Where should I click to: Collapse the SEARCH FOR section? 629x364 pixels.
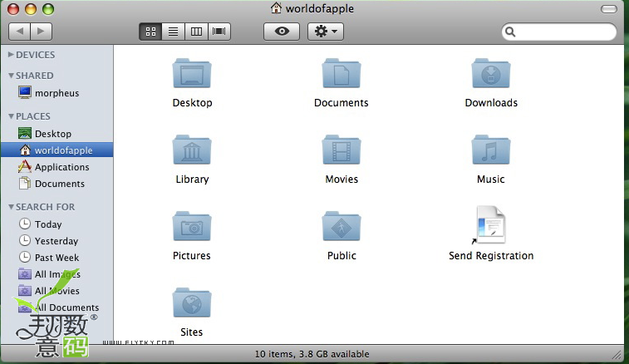[x=11, y=207]
